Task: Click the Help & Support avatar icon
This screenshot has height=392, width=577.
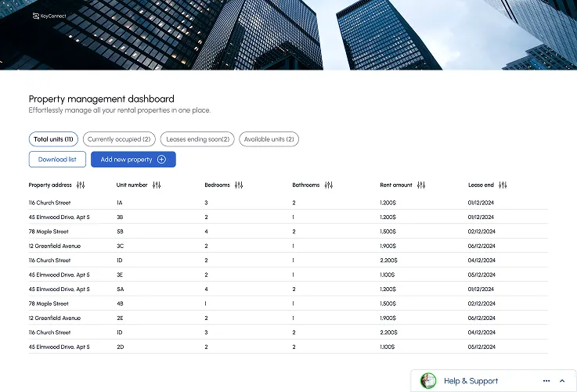Action: [x=428, y=381]
